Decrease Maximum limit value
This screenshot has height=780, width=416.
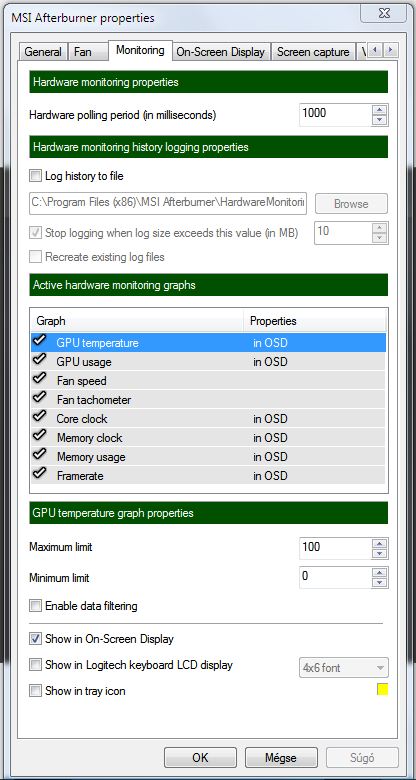point(380,553)
